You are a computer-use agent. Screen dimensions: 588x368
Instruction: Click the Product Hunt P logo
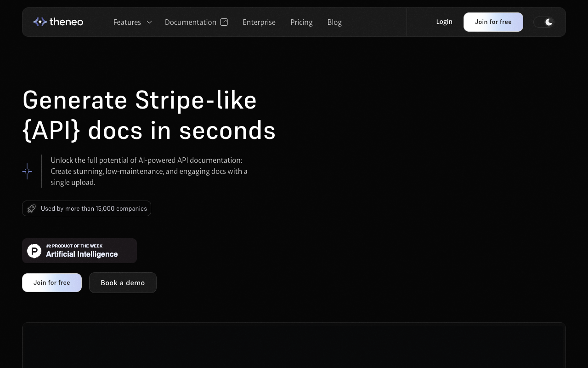[x=34, y=251]
